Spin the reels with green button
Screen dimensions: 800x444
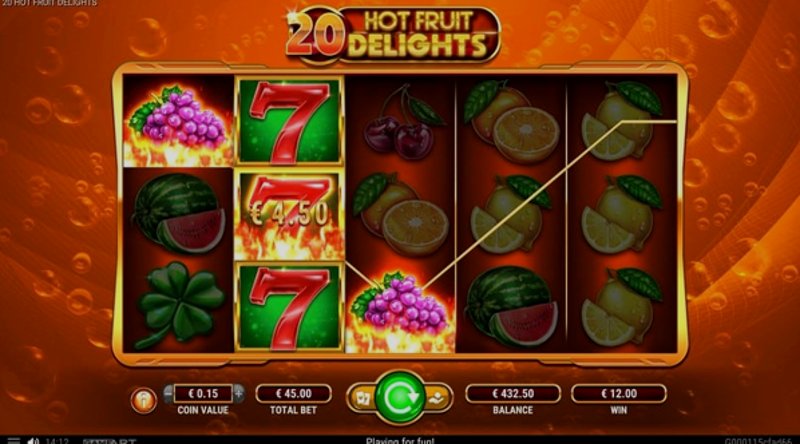click(x=401, y=398)
